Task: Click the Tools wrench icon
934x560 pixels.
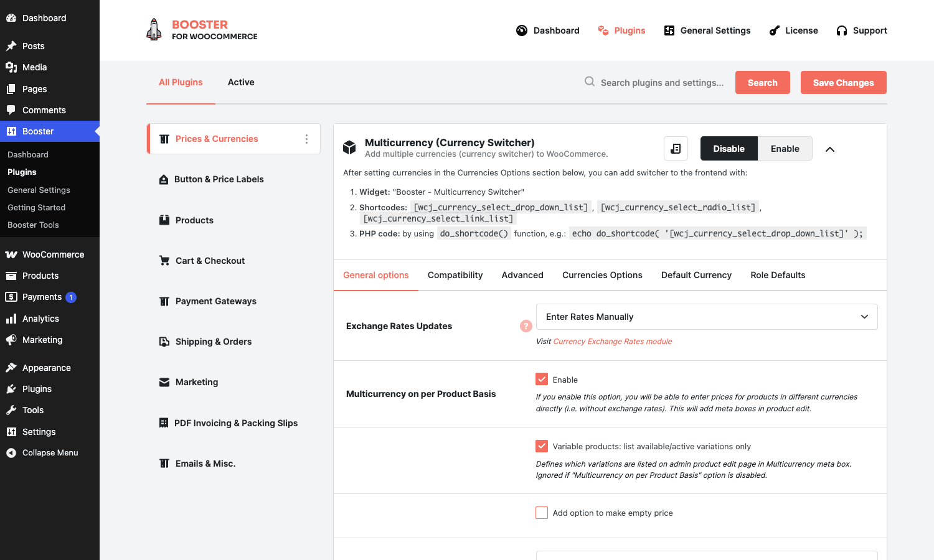Action: [x=11, y=410]
